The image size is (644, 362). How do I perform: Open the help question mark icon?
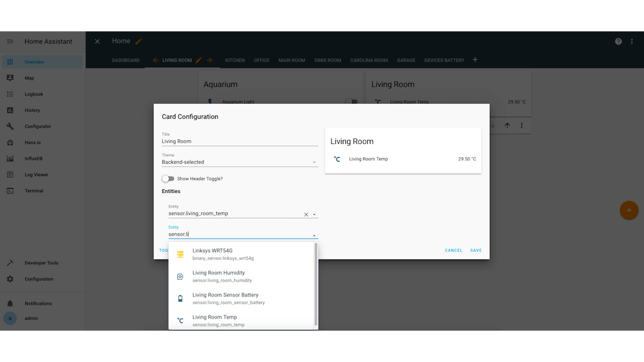(x=618, y=41)
